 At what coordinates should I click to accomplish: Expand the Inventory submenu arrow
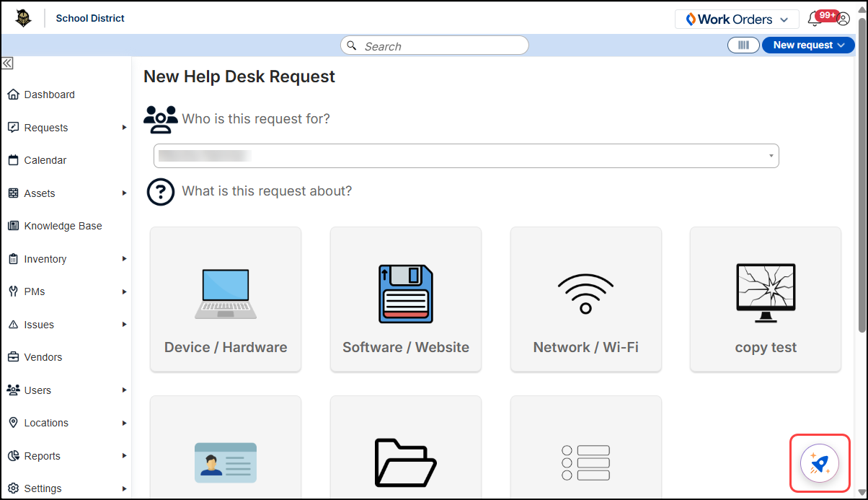point(125,259)
